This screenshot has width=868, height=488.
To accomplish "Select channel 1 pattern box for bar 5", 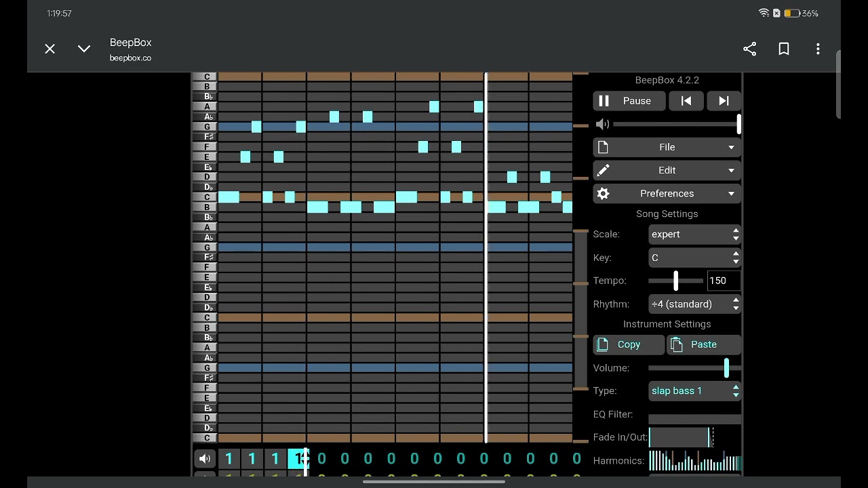I will point(321,459).
